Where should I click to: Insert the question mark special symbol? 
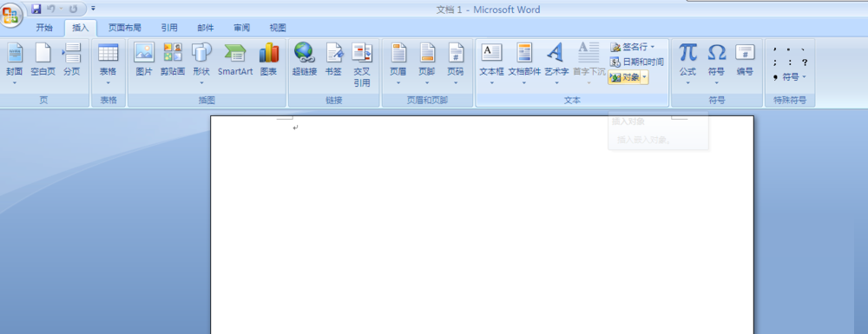(x=805, y=62)
